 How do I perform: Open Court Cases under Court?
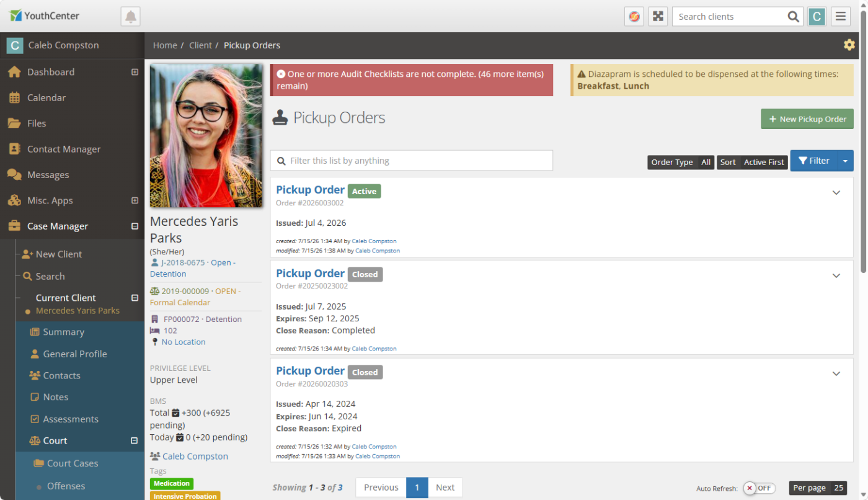pyautogui.click(x=72, y=463)
